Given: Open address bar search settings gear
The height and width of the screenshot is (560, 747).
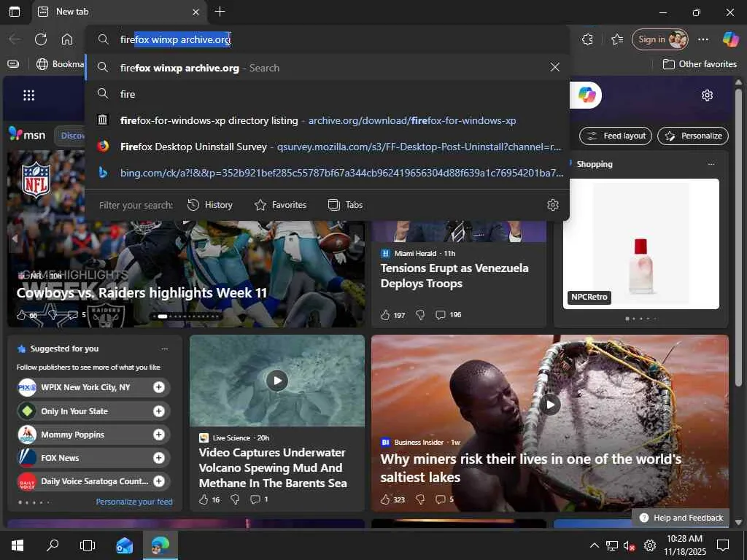Looking at the screenshot, I should pyautogui.click(x=553, y=205).
